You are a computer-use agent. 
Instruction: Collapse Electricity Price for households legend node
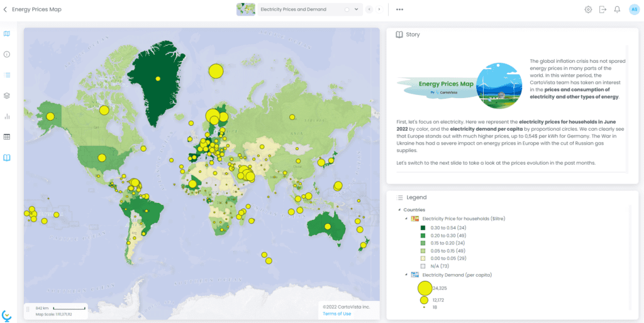pyautogui.click(x=406, y=219)
